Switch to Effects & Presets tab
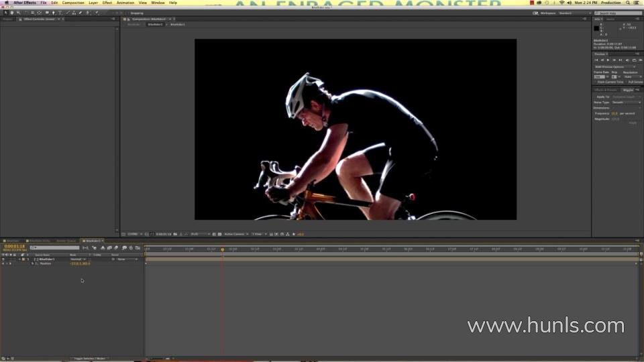This screenshot has height=362, width=644. (x=606, y=90)
